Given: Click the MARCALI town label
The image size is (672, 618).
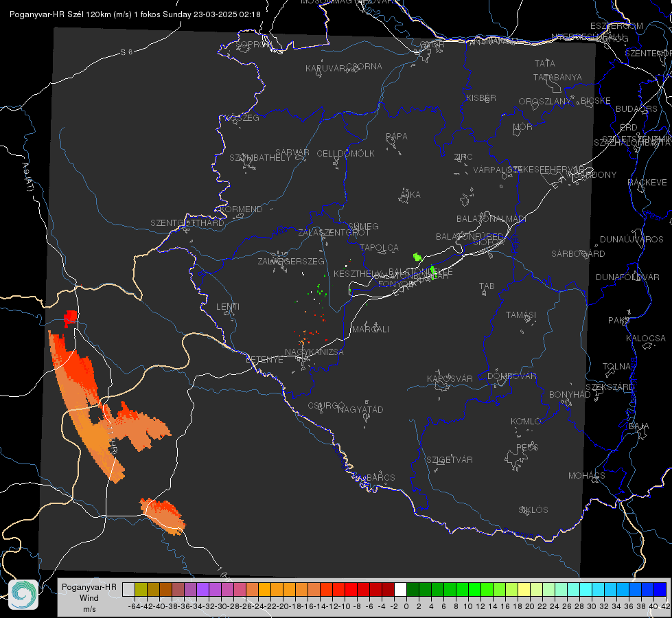Looking at the screenshot, I should coord(371,330).
